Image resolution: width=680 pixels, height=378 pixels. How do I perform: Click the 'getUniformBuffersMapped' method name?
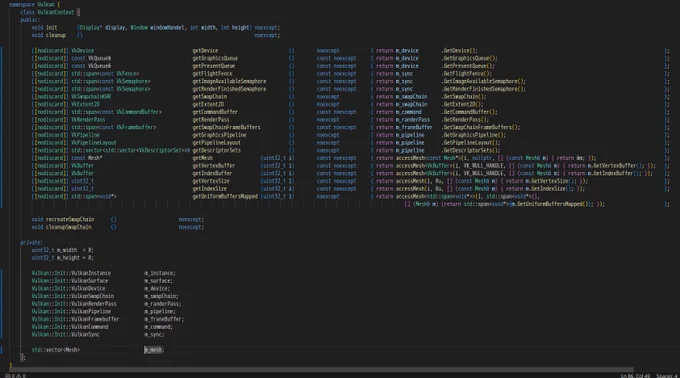click(x=225, y=196)
